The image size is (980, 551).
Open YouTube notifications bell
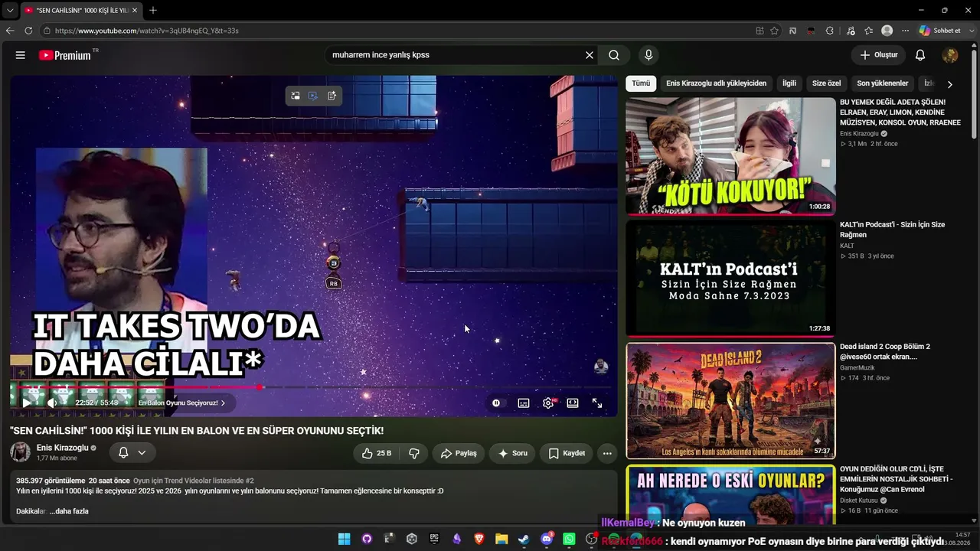click(x=920, y=55)
